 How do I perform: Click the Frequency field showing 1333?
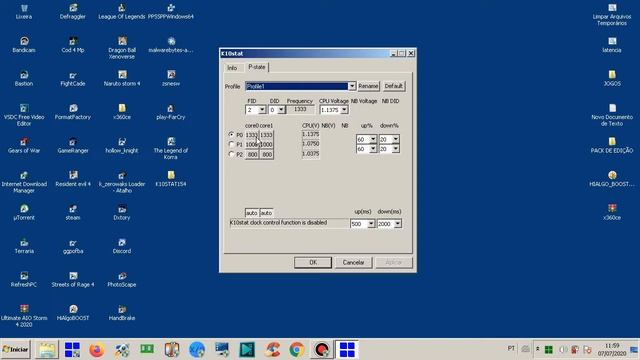pyautogui.click(x=300, y=109)
